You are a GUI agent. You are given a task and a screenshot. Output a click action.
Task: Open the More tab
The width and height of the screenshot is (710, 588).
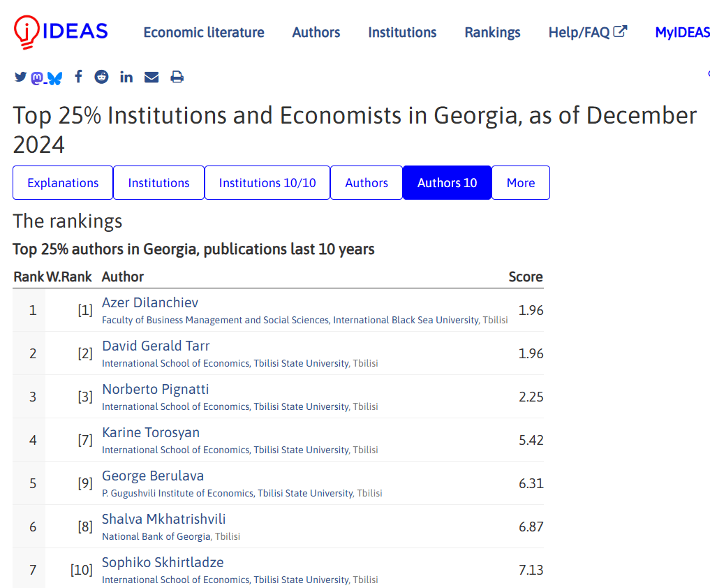[521, 182]
